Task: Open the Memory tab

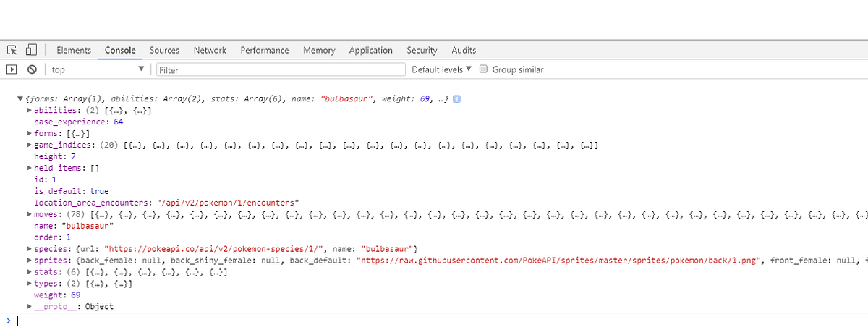Action: pos(319,50)
